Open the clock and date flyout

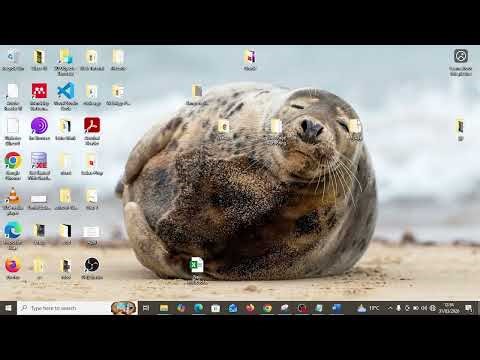(x=449, y=308)
